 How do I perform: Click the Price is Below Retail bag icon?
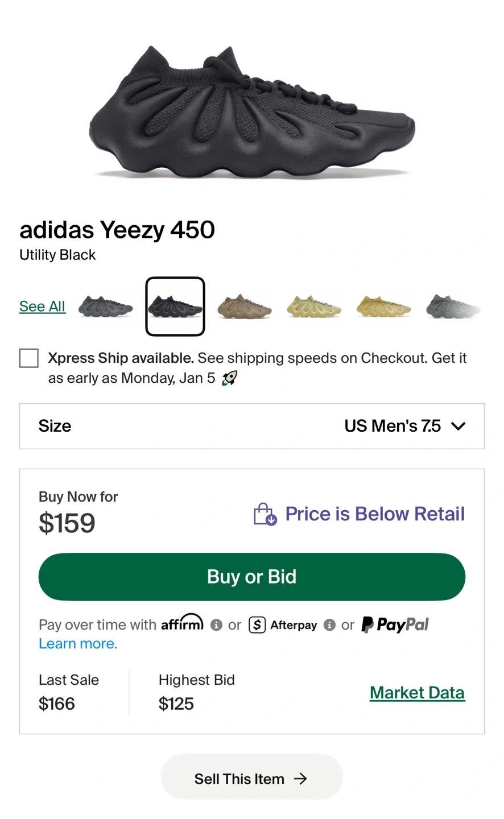(x=265, y=514)
